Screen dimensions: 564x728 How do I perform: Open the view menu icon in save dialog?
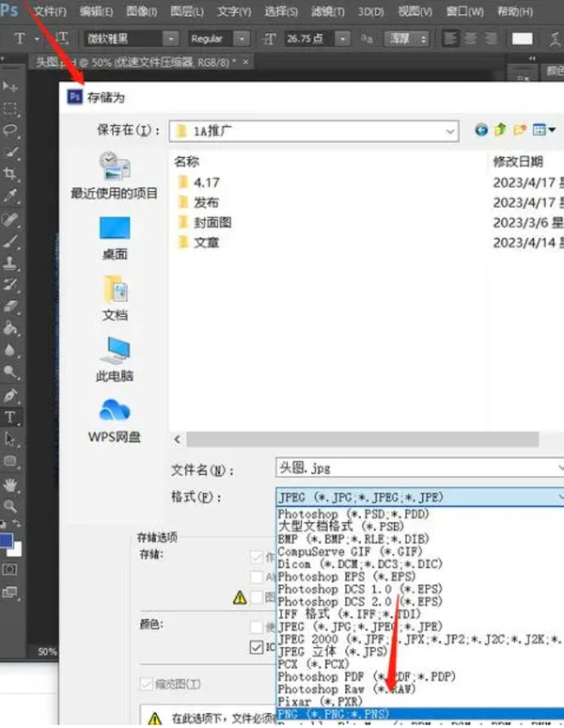543,130
